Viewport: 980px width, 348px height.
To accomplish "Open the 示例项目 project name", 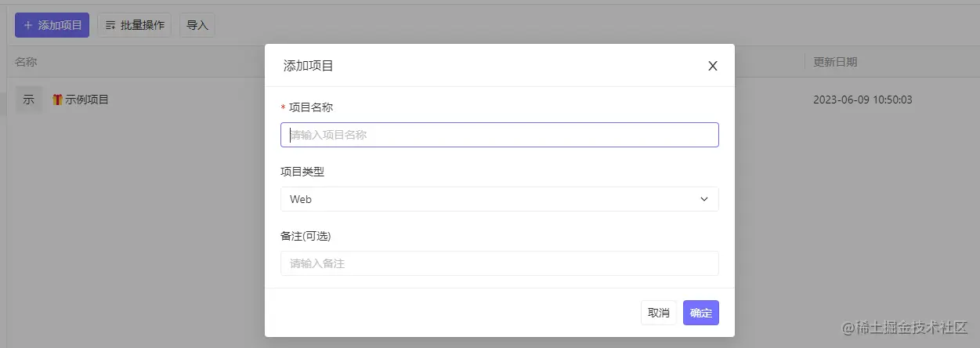I will [87, 100].
